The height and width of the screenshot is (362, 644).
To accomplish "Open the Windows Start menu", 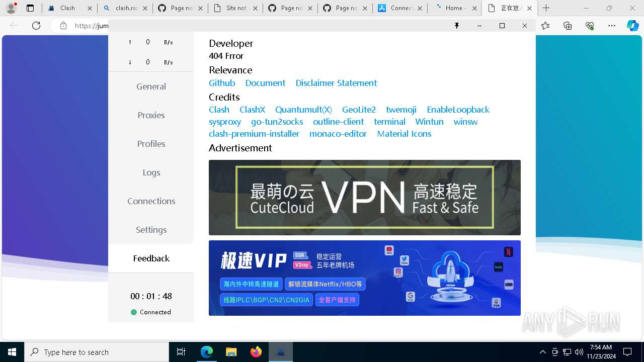I will (x=12, y=352).
